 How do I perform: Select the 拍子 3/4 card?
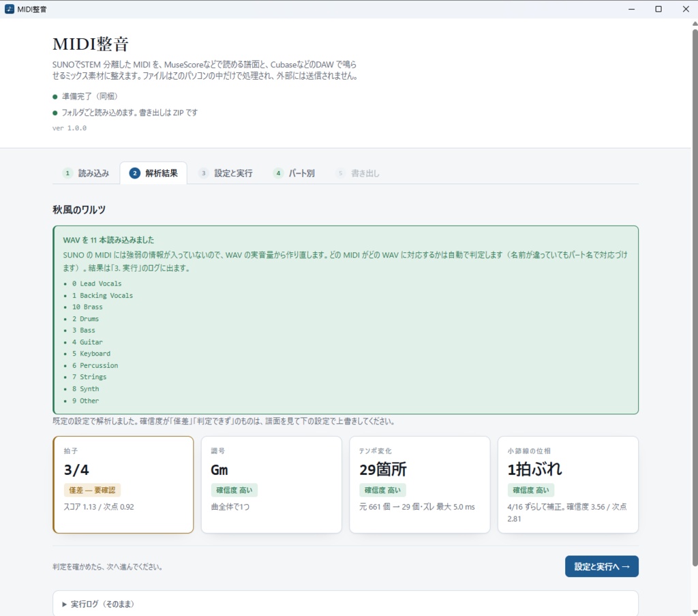(x=123, y=484)
